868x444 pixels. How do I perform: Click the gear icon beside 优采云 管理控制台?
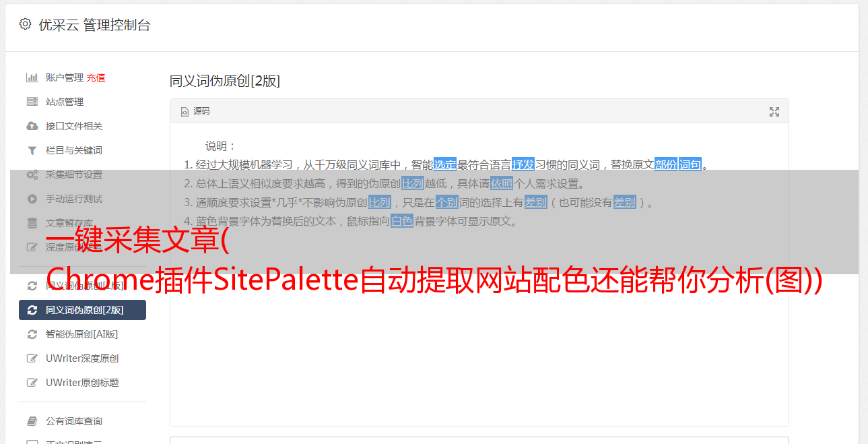25,24
